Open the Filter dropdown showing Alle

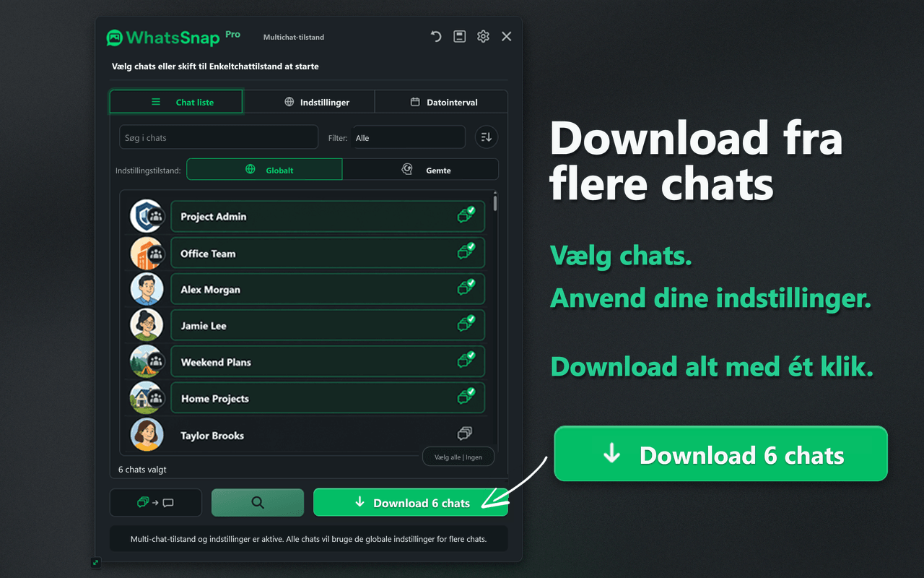coord(409,137)
